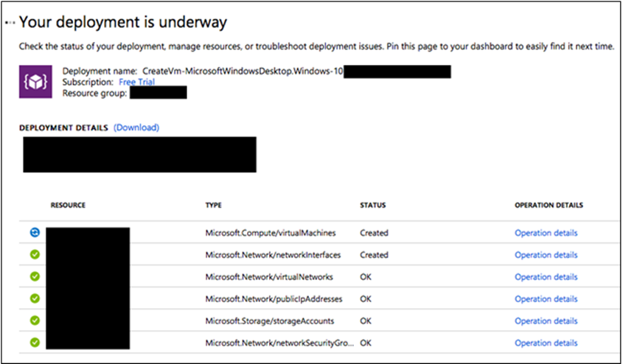Click the "Your deployment is underway" heading
Image resolution: width=623 pixels, height=364 pixels.
(x=123, y=22)
